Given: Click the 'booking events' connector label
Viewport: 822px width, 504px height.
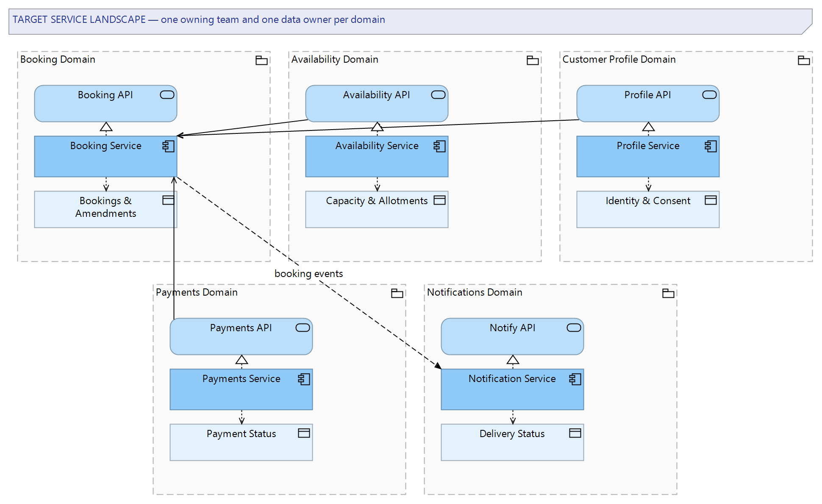Looking at the screenshot, I should 308,274.
